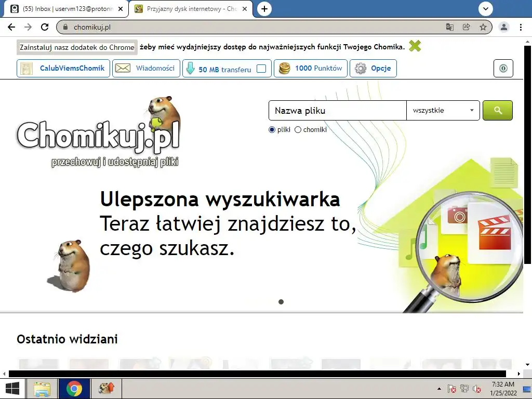Log out using the power icon button
Viewport: 532px width, 399px height.
tap(503, 69)
